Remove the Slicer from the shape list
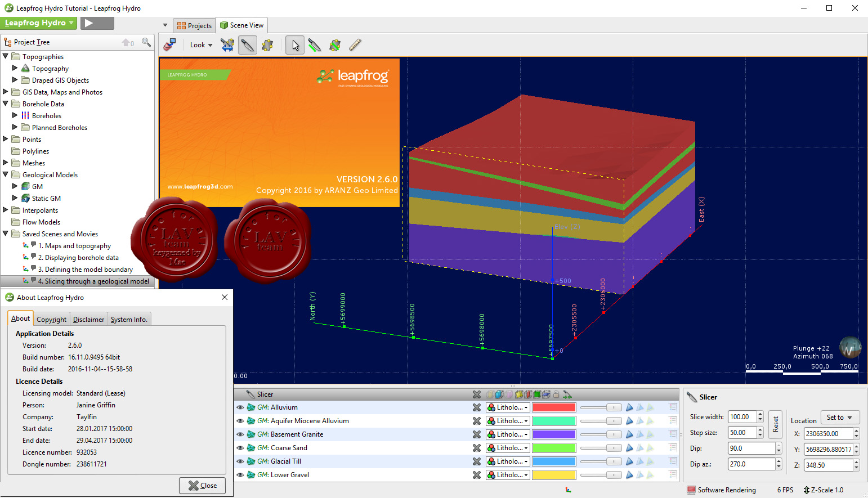The width and height of the screenshot is (868, 498). (x=477, y=394)
